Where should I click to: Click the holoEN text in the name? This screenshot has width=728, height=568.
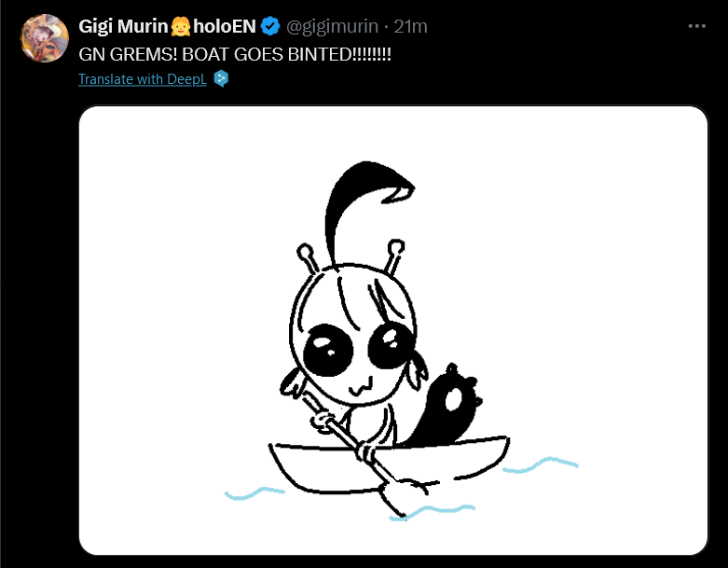pyautogui.click(x=225, y=26)
